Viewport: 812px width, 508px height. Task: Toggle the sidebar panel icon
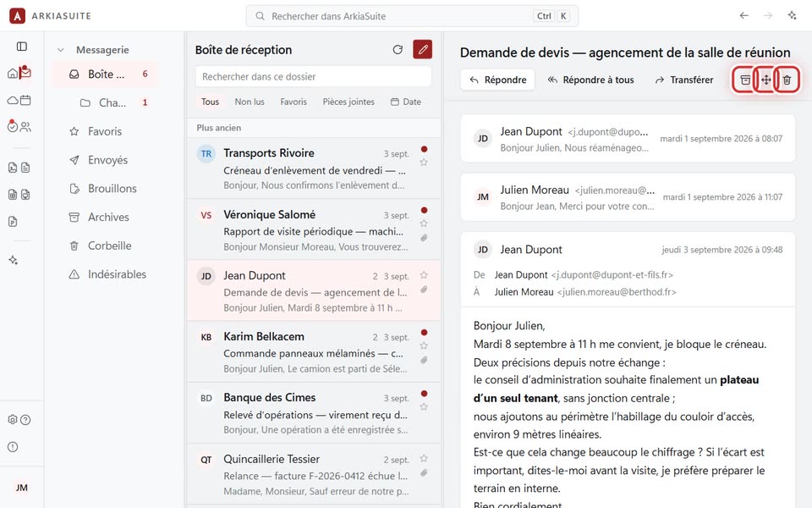click(x=22, y=47)
